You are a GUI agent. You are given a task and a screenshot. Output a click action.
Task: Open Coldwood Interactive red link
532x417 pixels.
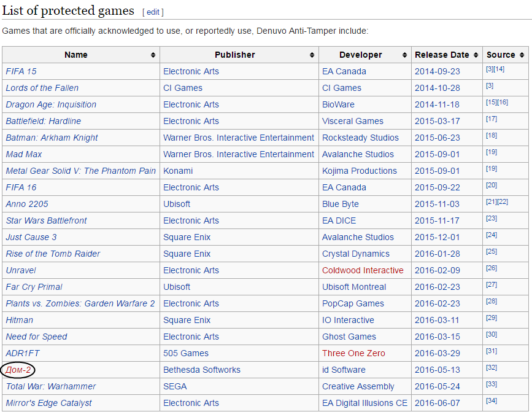(363, 270)
